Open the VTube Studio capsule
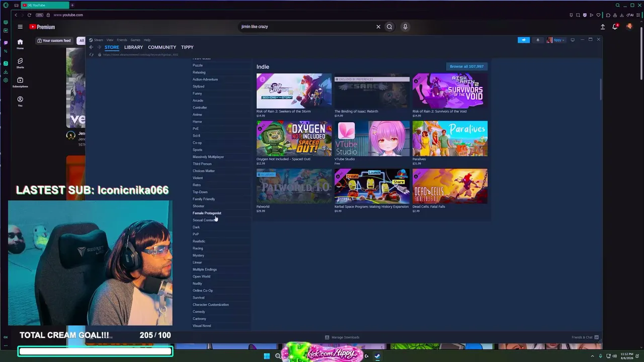The height and width of the screenshot is (362, 644). (372, 139)
